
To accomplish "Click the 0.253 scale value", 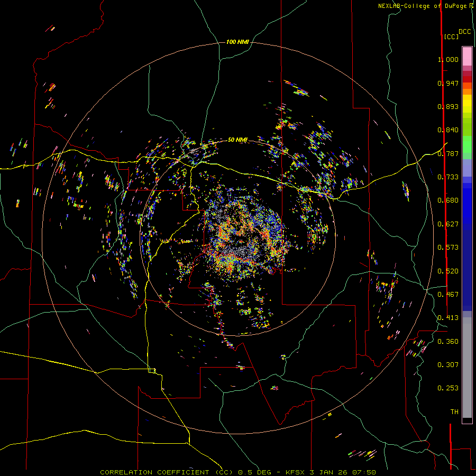I will (x=448, y=388).
